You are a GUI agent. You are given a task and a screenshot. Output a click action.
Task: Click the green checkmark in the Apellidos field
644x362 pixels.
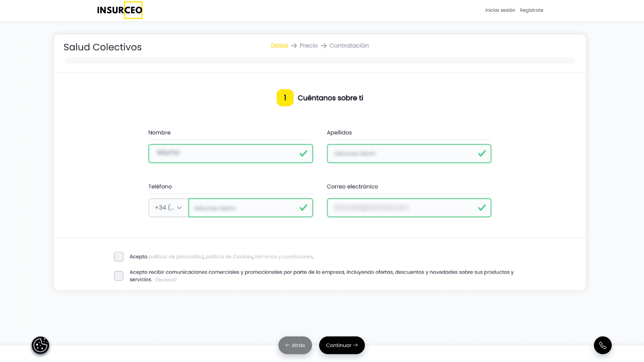482,154
